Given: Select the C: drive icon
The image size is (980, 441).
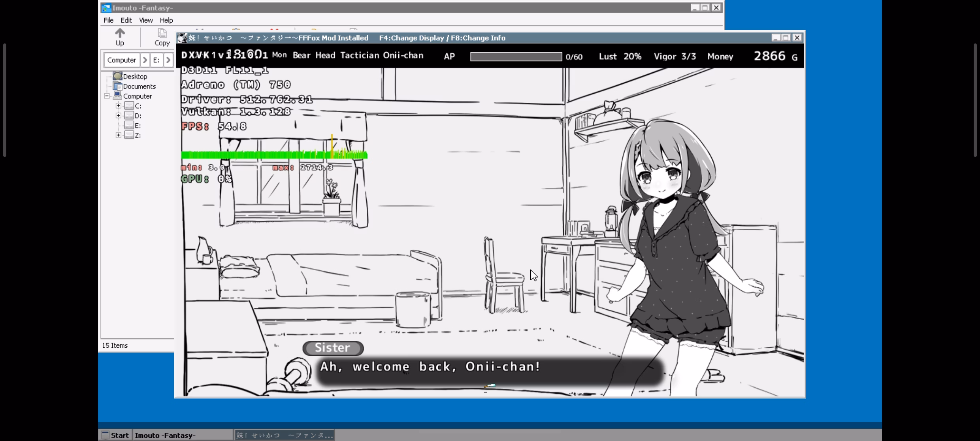Looking at the screenshot, I should click(x=129, y=106).
